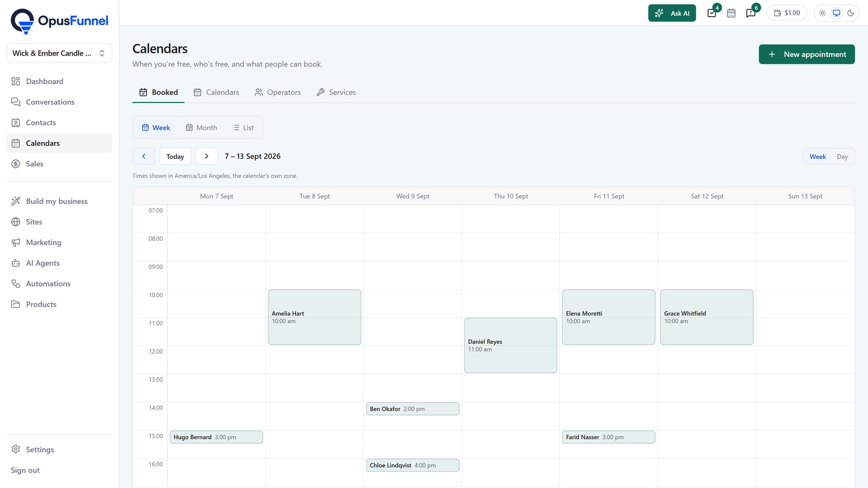Viewport: 868px width, 488px height.
Task: Switch to the Booked tab
Action: coord(158,92)
